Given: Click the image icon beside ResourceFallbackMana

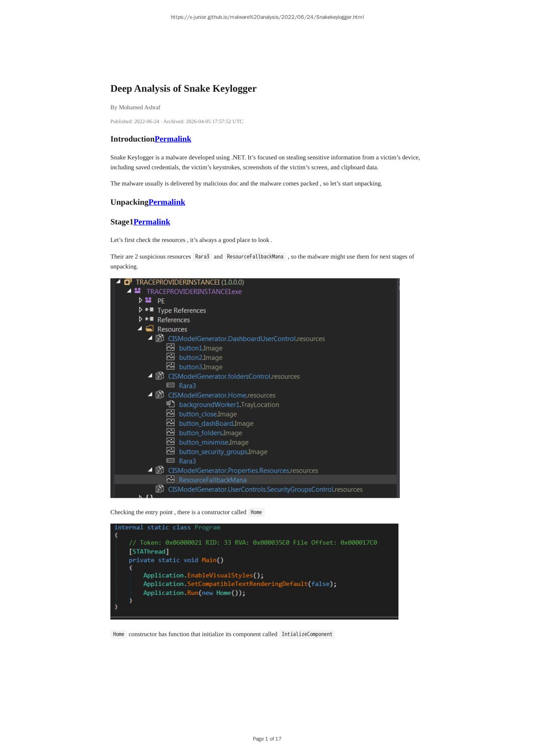Looking at the screenshot, I should click(171, 480).
